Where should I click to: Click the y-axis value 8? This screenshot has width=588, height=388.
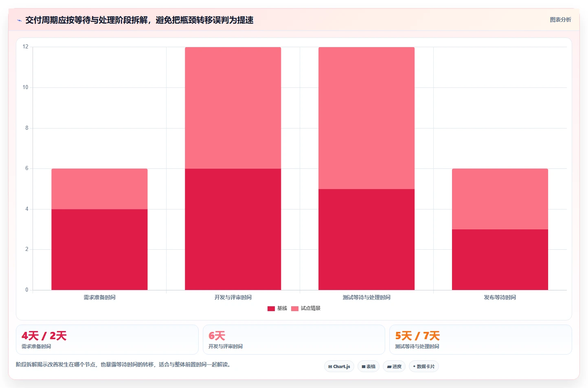click(27, 128)
